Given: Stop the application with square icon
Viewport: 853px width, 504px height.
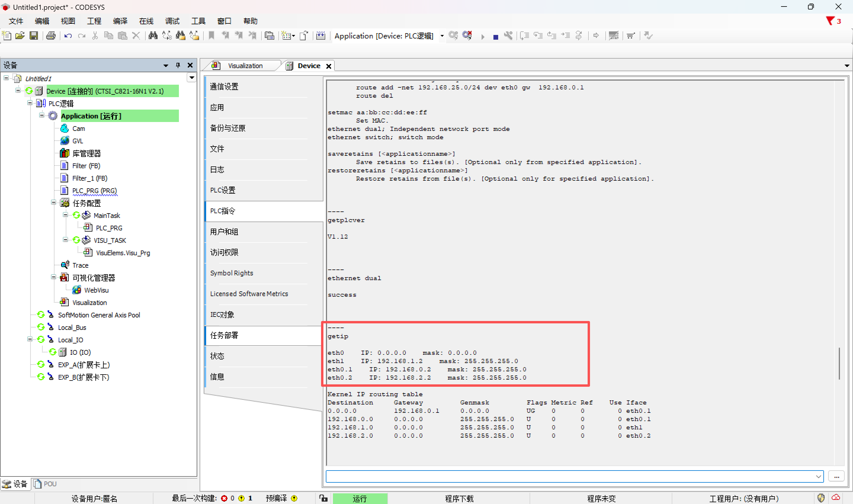Looking at the screenshot, I should click(x=496, y=37).
